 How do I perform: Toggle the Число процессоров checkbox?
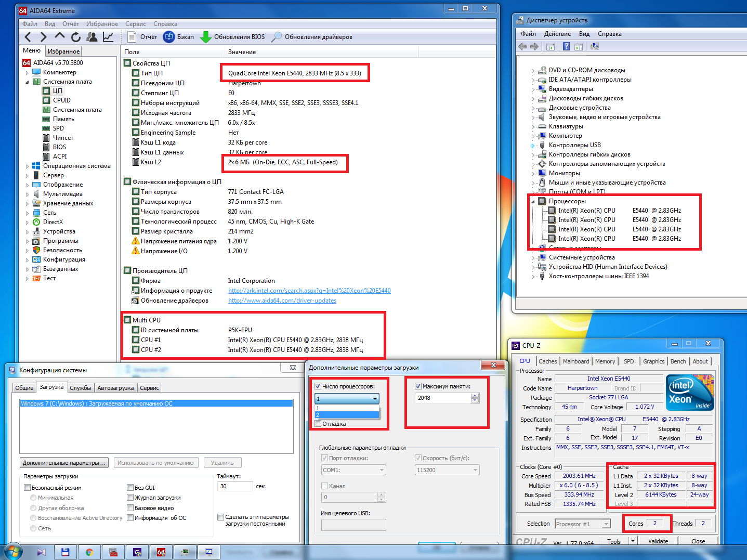pos(318,386)
